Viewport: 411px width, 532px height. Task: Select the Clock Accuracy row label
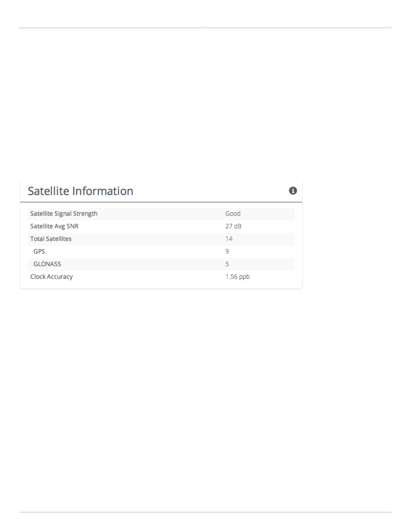pyautogui.click(x=51, y=277)
